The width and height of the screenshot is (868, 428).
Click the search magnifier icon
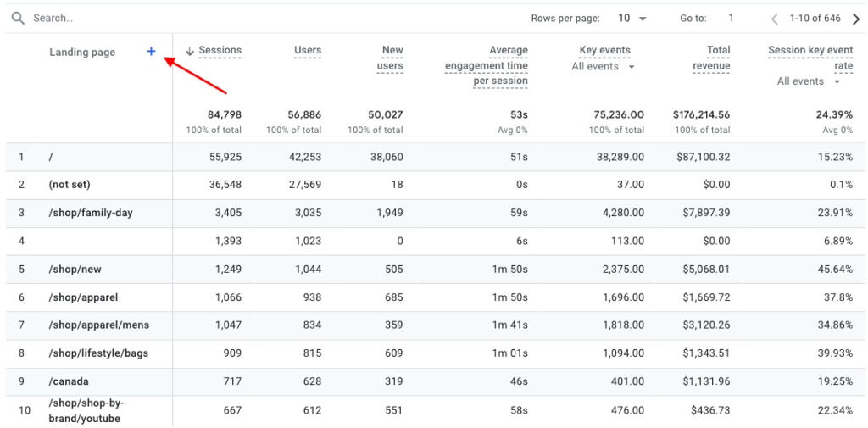(x=18, y=18)
